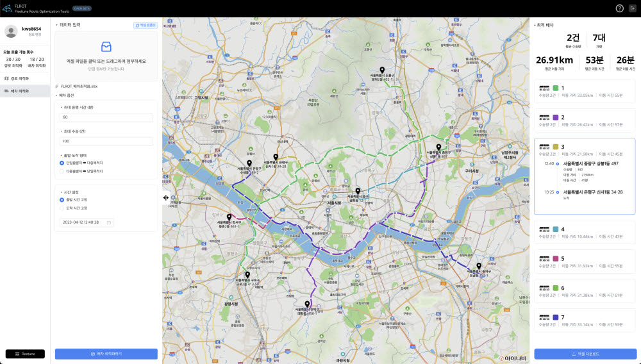641x364 pixels.
Task: Select 단일출발지 ➡ 다중목적지 radio option
Action: pyautogui.click(x=62, y=163)
